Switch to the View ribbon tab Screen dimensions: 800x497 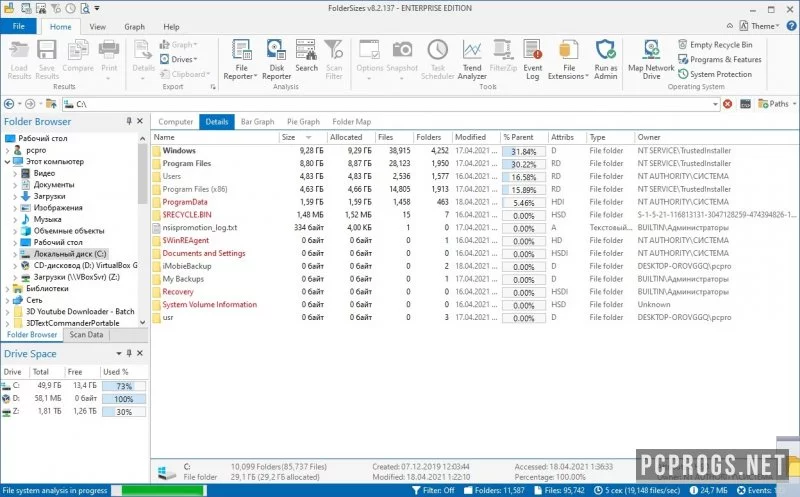pyautogui.click(x=97, y=27)
